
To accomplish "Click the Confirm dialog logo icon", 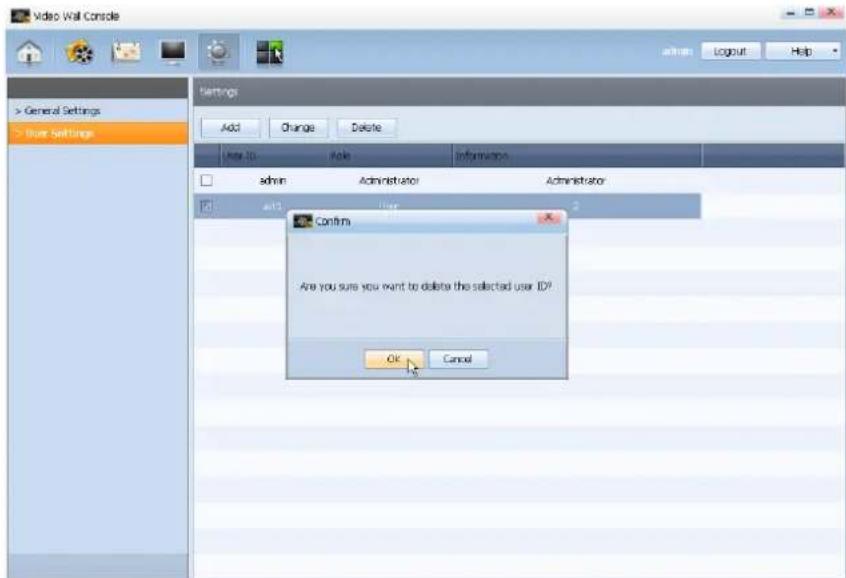I will pos(303,221).
